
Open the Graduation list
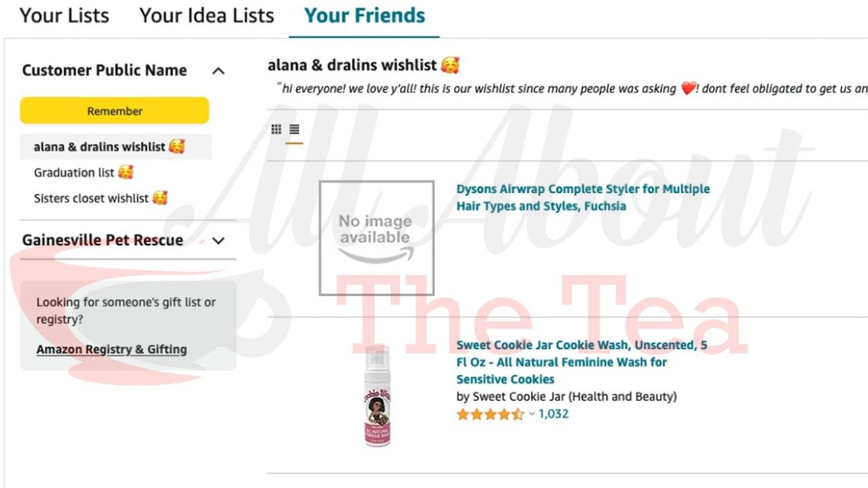coord(83,172)
